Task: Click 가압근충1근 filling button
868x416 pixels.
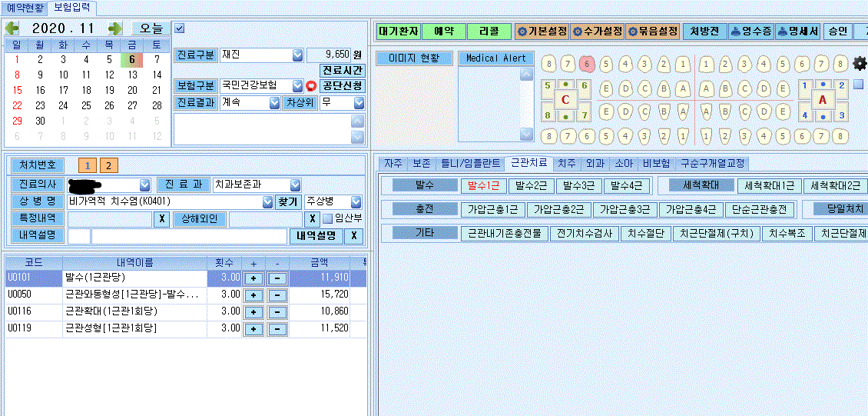Action: 492,209
